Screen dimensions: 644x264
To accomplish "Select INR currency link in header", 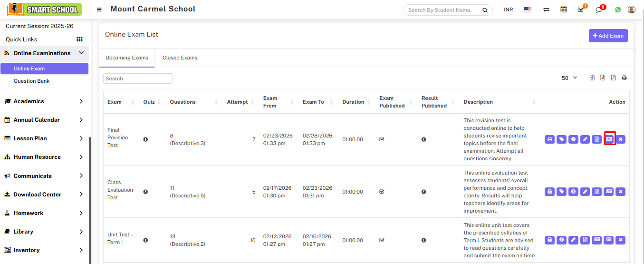I will [x=508, y=10].
